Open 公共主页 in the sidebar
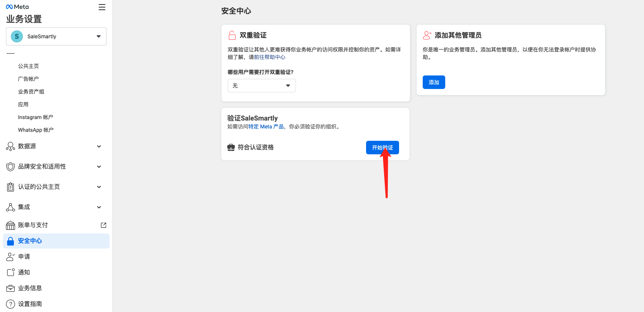 [29, 66]
